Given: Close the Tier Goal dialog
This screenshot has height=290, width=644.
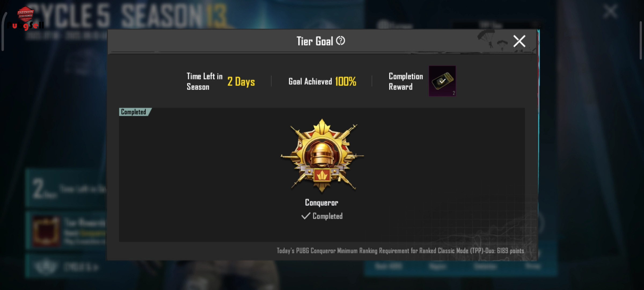Looking at the screenshot, I should click(x=519, y=41).
